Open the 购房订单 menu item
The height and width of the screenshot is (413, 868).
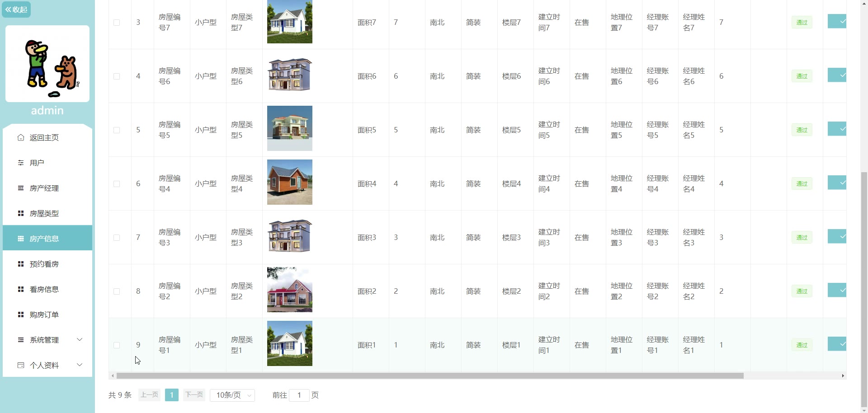click(47, 314)
